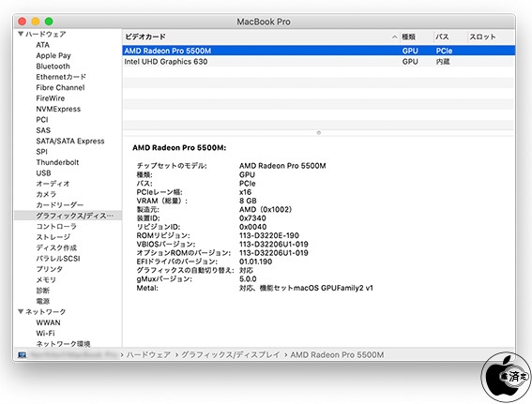Open the コントローラ entry
The height and width of the screenshot is (404, 532).
(x=56, y=227)
